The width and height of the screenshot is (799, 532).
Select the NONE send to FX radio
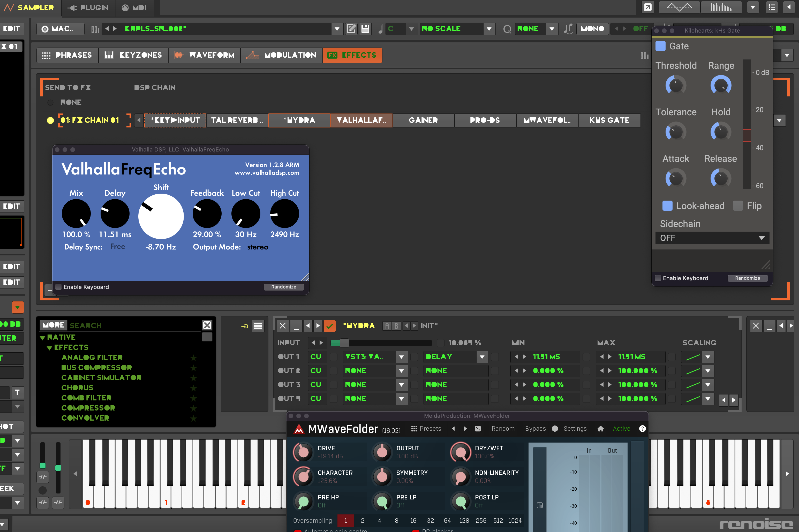51,102
